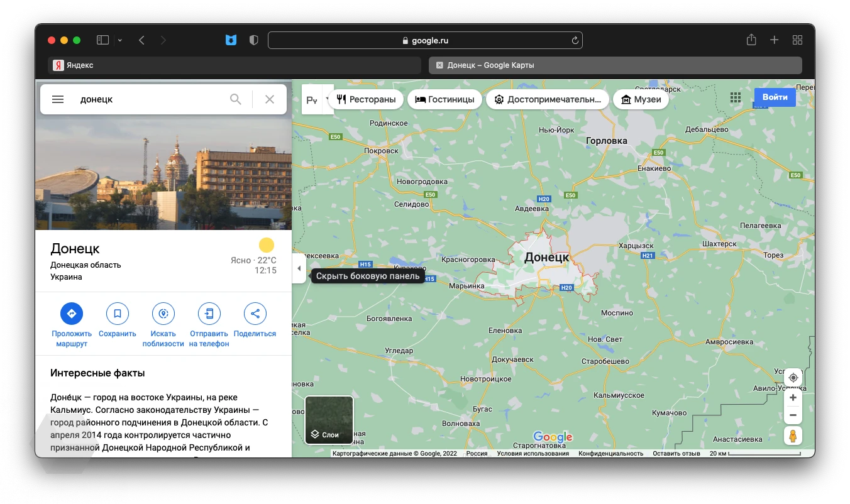Toggle the Safari sidebar button
This screenshot has width=850, height=504.
[x=102, y=40]
